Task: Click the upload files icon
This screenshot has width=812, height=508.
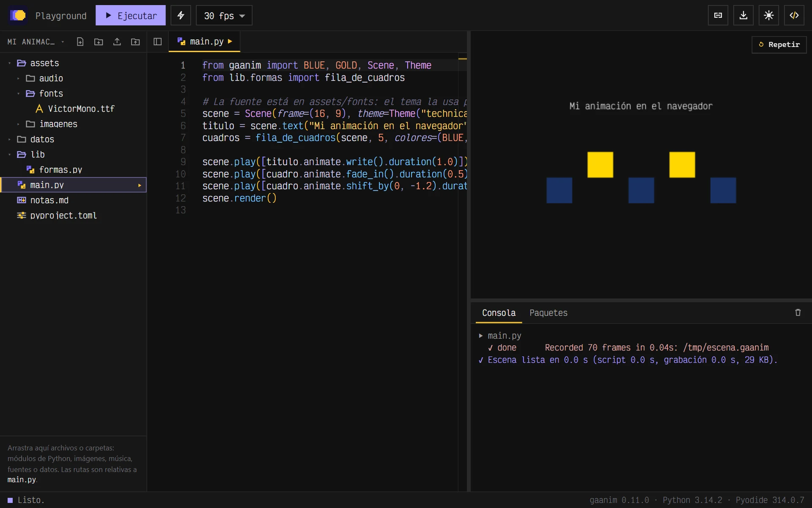Action: pyautogui.click(x=117, y=41)
